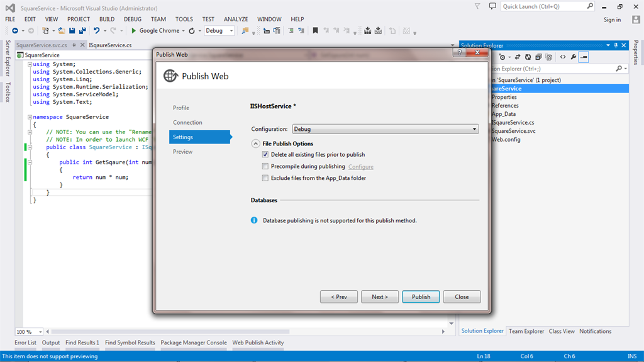Click the Quick Launch magnifier icon
Screen dimensions: 644x362
pos(590,6)
